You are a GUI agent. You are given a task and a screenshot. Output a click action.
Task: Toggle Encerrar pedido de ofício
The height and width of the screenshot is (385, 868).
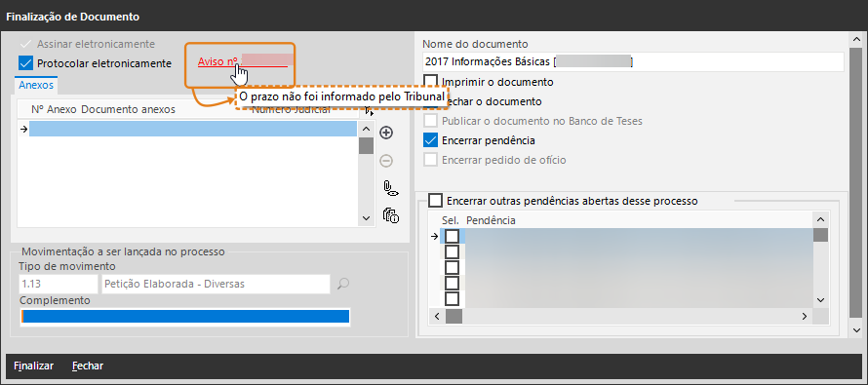coord(430,160)
